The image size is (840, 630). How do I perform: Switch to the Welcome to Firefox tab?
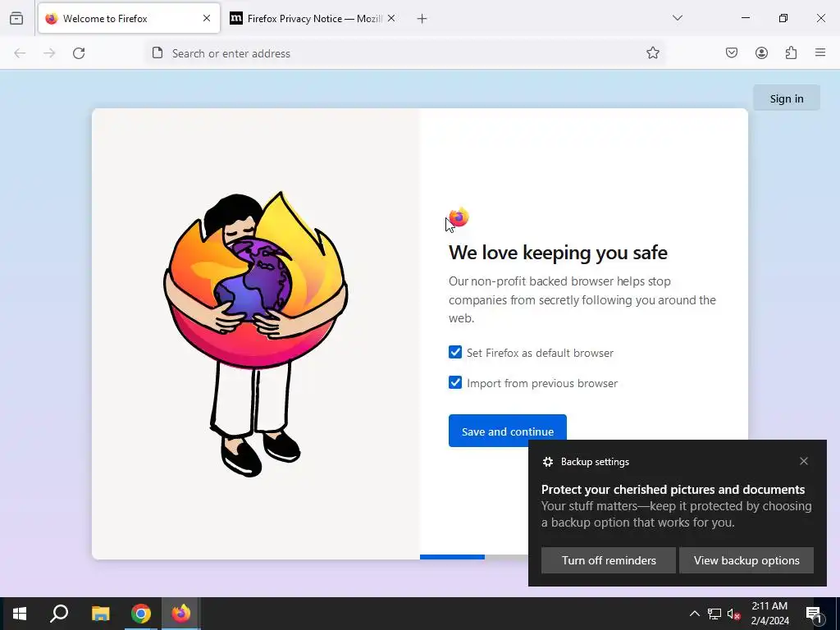pos(129,18)
